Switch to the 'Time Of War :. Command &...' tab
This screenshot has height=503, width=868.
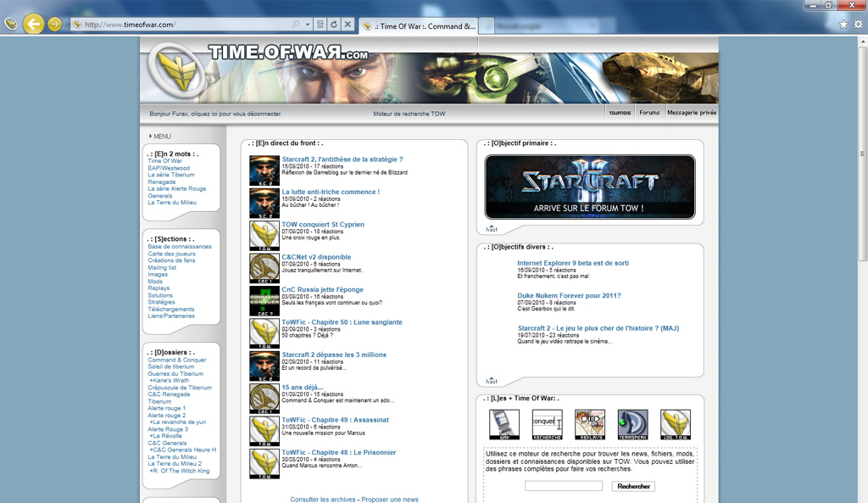point(419,26)
